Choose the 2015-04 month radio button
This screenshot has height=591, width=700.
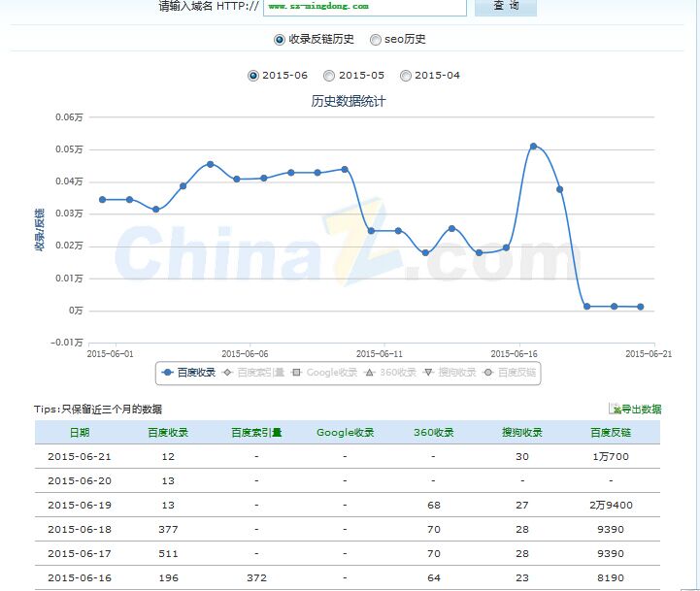(406, 76)
